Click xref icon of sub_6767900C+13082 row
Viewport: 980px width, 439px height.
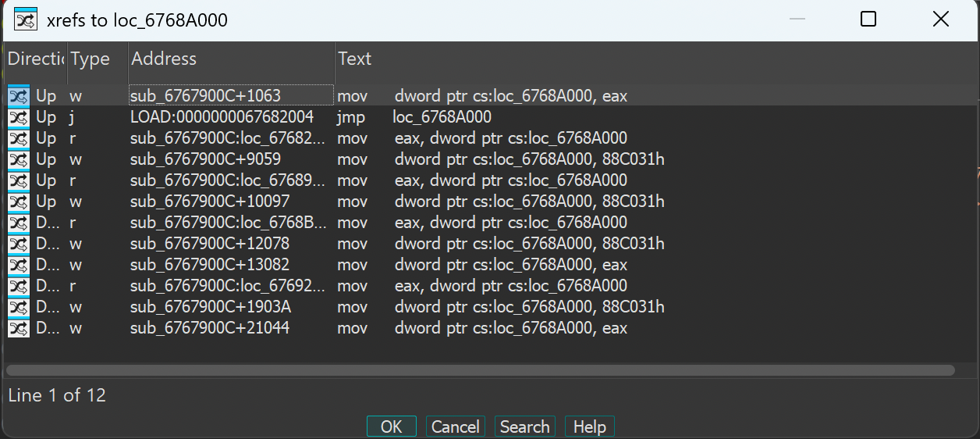pyautogui.click(x=19, y=265)
